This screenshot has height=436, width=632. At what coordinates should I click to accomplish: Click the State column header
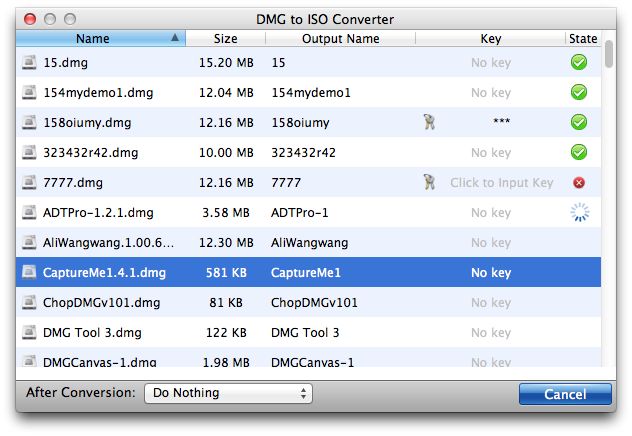click(583, 39)
